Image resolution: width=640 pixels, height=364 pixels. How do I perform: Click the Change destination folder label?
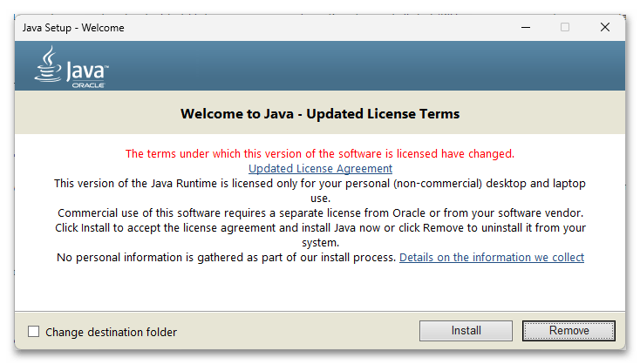[111, 332]
